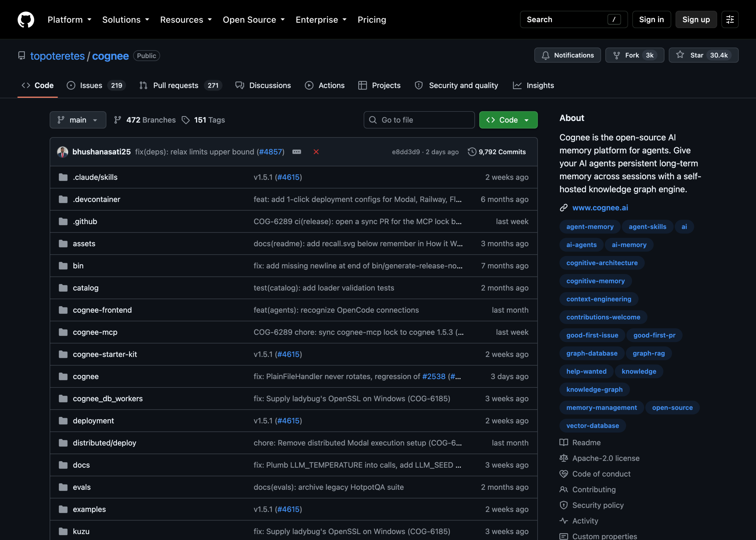756x540 pixels.
Task: Click the assets folder icon
Action: tap(63, 244)
